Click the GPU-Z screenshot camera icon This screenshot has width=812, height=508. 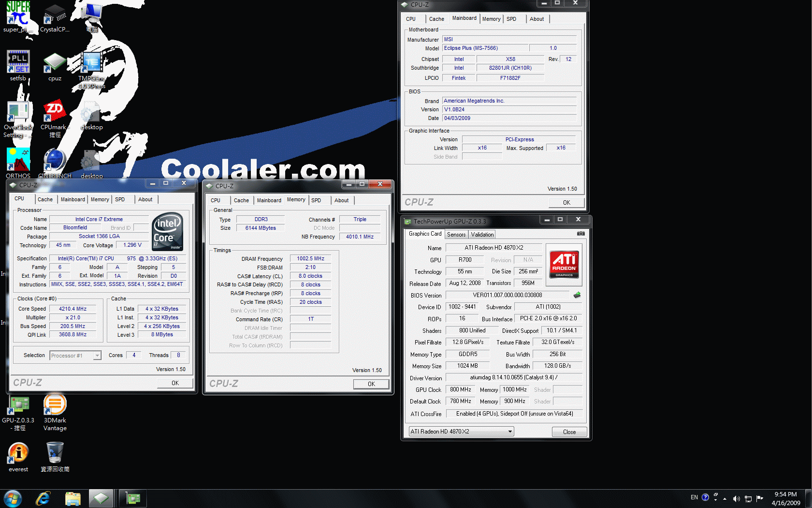tap(580, 234)
